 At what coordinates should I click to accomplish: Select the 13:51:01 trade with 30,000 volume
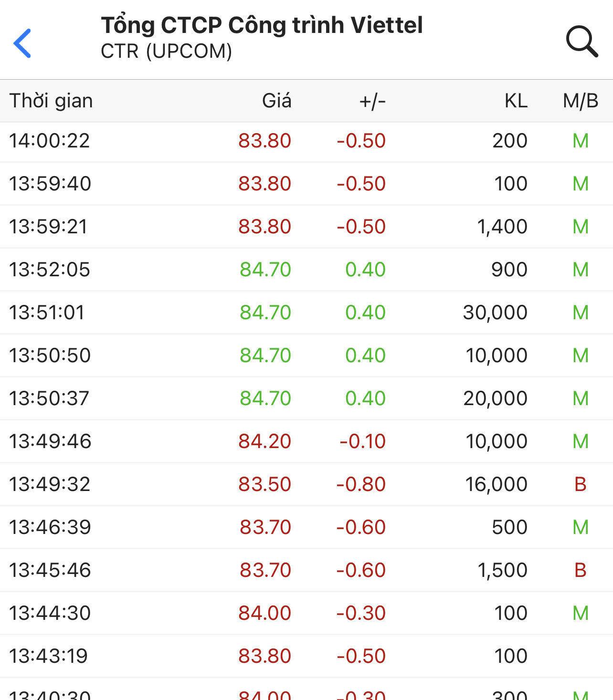point(306,313)
